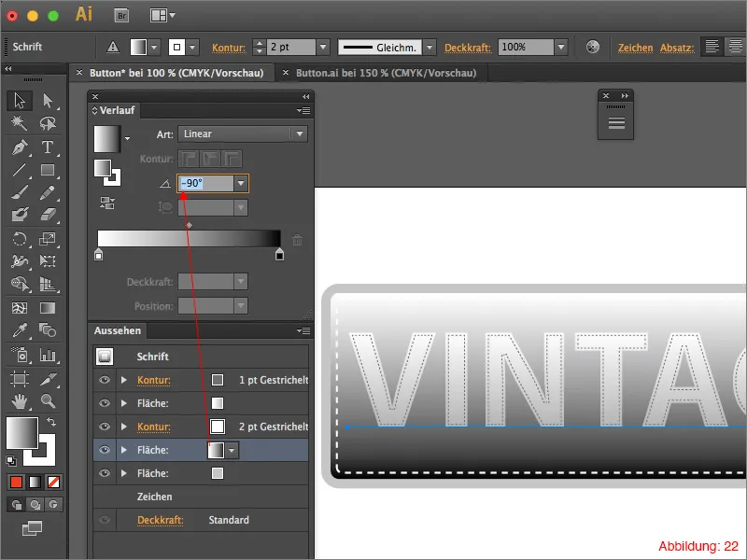Open the Deckkraft 100% dropdown in control bar
This screenshot has height=560, width=747.
[561, 48]
